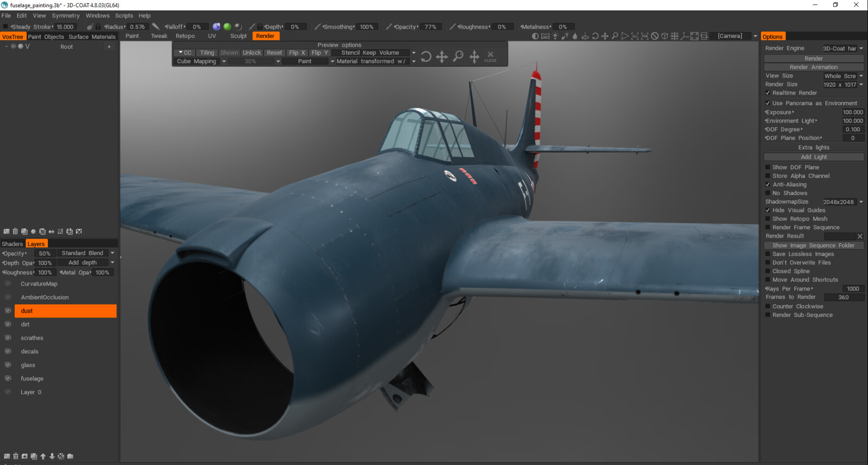Click the Render button
Image resolution: width=868 pixels, height=465 pixels.
click(x=814, y=59)
